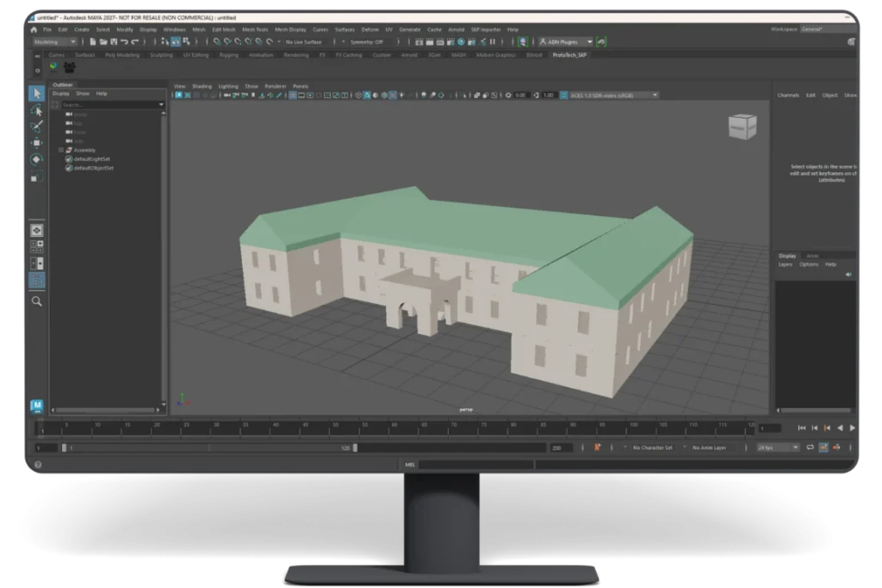Toggle viewport color management button
882x588 pixels.
[563, 95]
